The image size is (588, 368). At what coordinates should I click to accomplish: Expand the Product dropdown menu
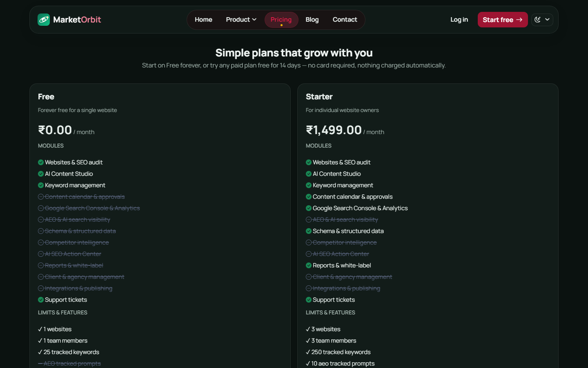(x=241, y=20)
